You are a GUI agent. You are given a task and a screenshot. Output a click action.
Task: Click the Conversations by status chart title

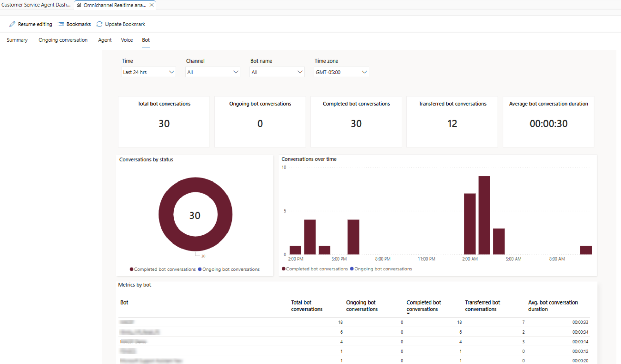click(146, 160)
